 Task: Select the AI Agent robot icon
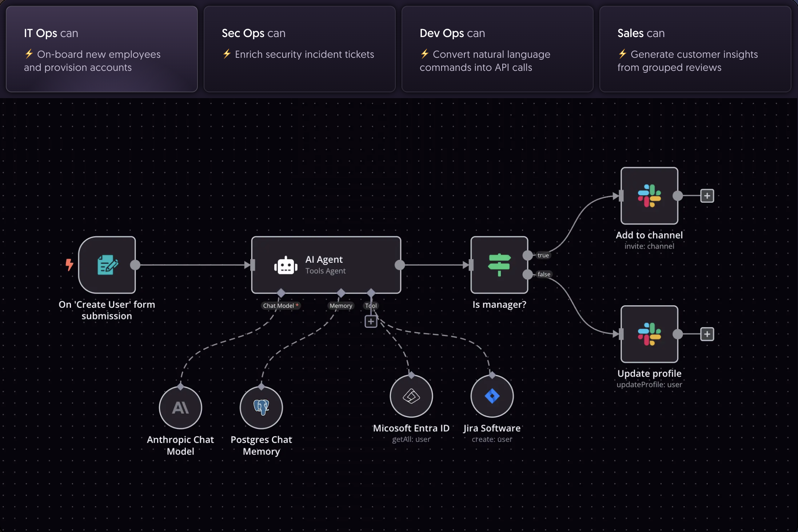pyautogui.click(x=286, y=266)
